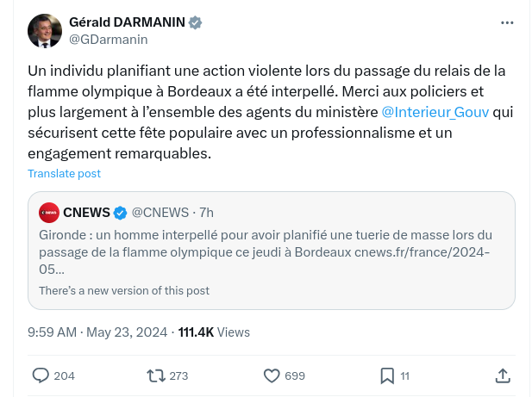
Task: Click the @GDarmanin handle
Action: coord(108,40)
